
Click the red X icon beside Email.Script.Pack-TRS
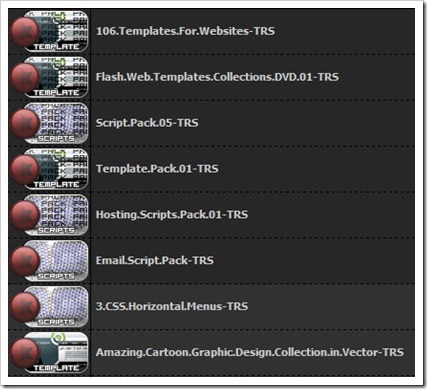pyautogui.click(x=25, y=261)
